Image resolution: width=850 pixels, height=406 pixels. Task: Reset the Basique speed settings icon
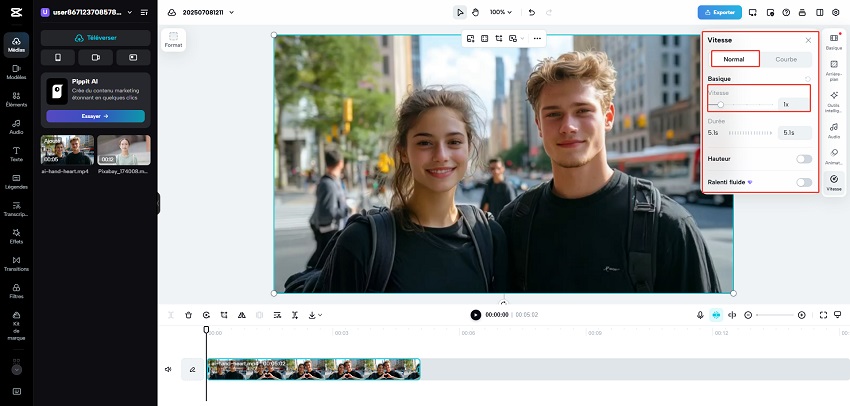pos(808,79)
